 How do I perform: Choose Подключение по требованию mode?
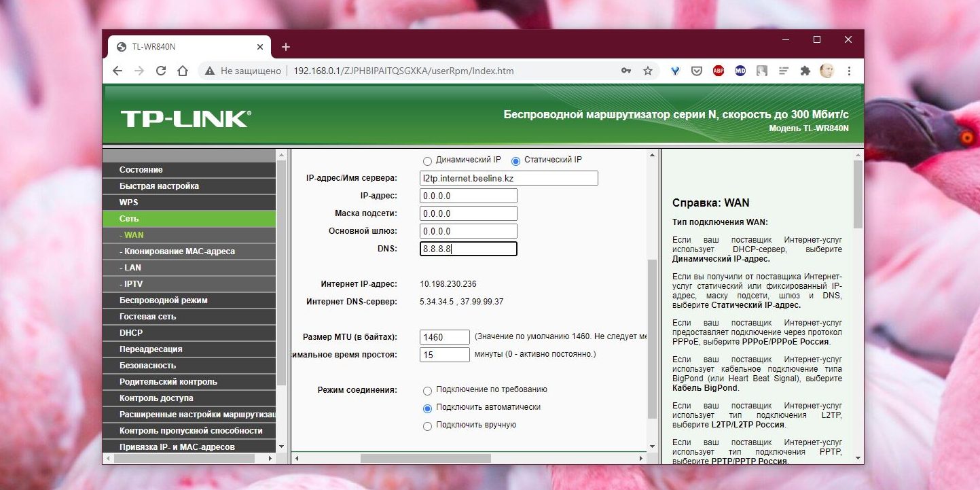tap(427, 391)
